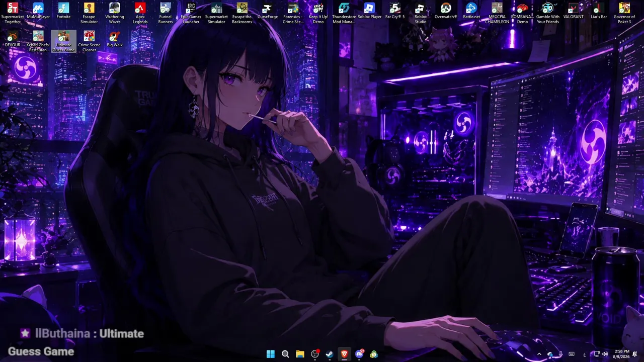Click the Overwatch desktop shortcut
This screenshot has height=362, width=644.
click(446, 11)
